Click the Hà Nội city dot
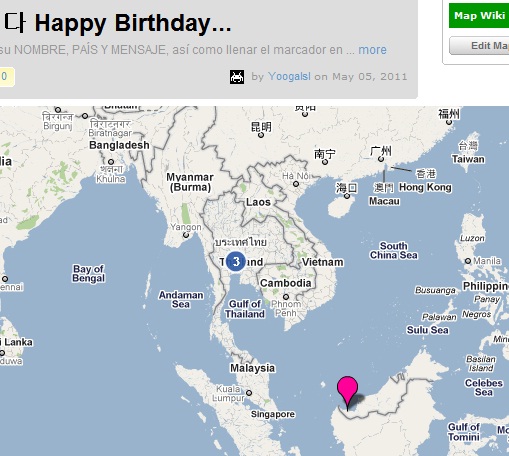509x456 pixels. click(x=296, y=184)
